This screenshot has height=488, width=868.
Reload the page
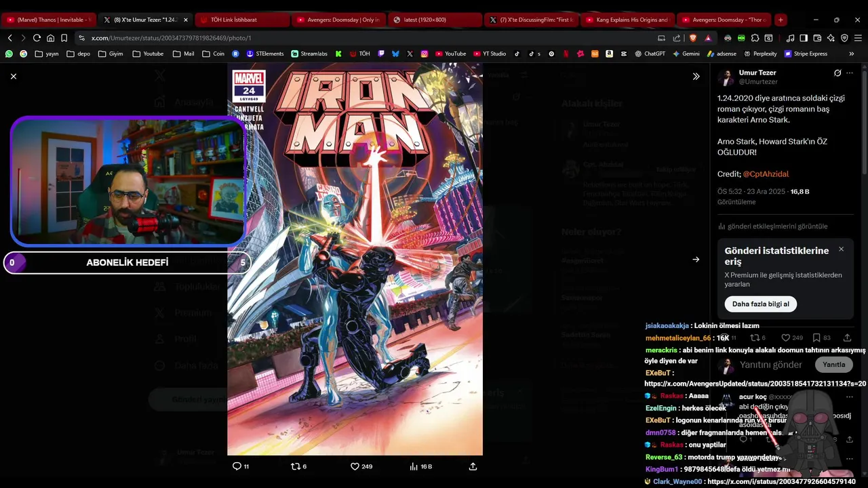(x=37, y=38)
